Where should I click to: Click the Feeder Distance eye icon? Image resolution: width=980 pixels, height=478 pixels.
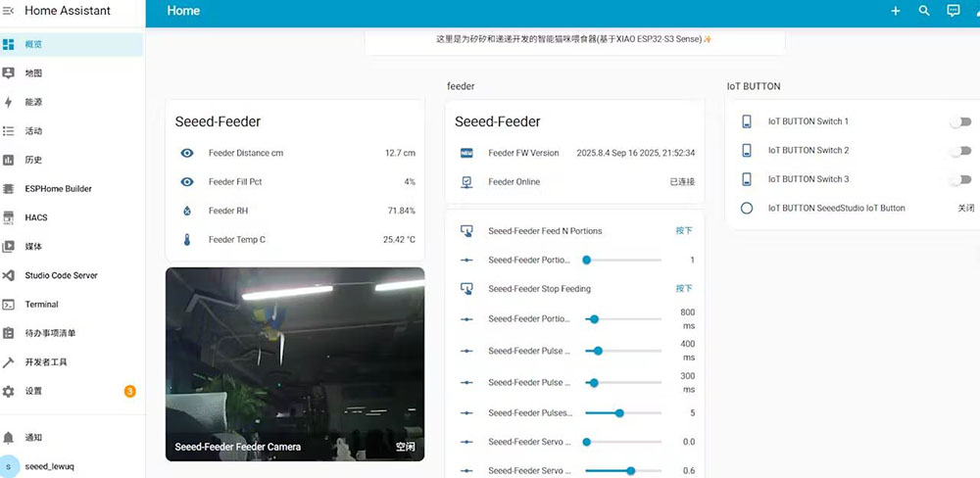[x=187, y=153]
